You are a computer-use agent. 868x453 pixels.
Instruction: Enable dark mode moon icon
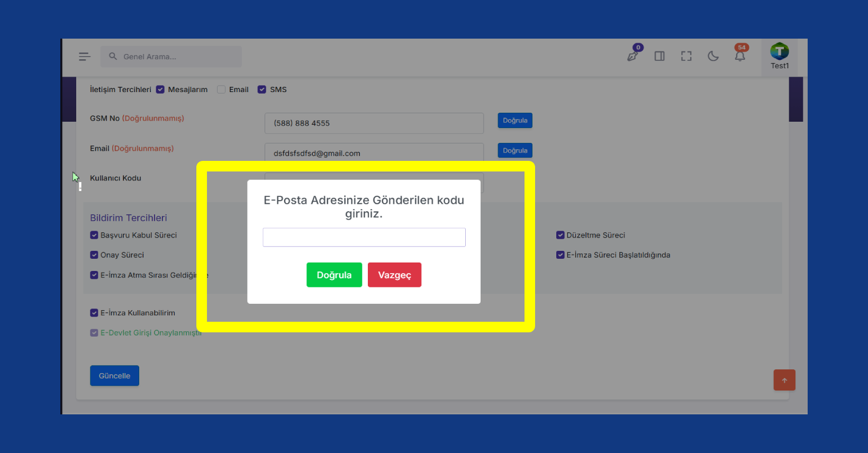(713, 56)
